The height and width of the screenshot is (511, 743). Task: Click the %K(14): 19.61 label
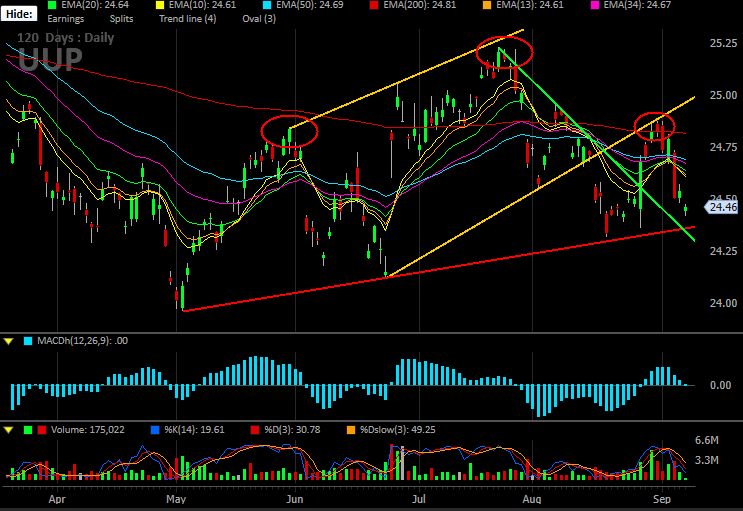(194, 430)
